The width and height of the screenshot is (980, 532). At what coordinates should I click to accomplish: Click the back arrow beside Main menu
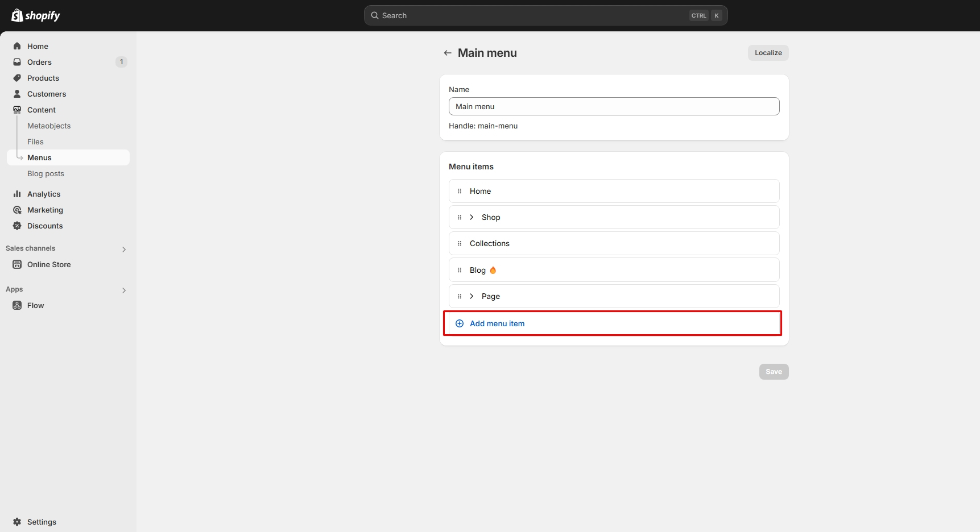pos(448,53)
